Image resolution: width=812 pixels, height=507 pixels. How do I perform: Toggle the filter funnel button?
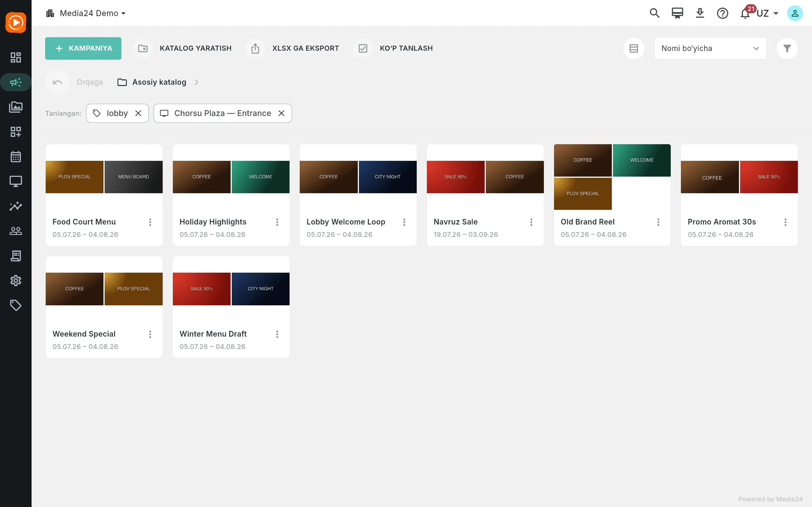pos(787,48)
